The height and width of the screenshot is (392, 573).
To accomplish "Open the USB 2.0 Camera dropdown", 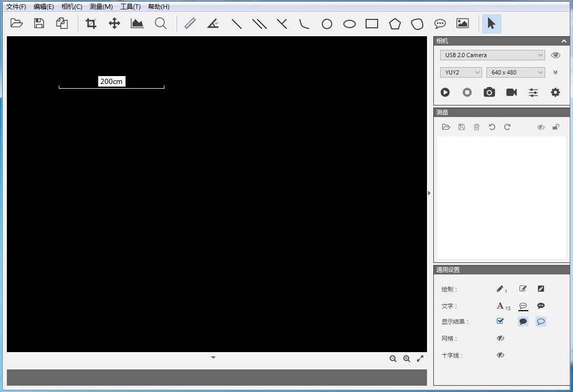I will tap(492, 55).
